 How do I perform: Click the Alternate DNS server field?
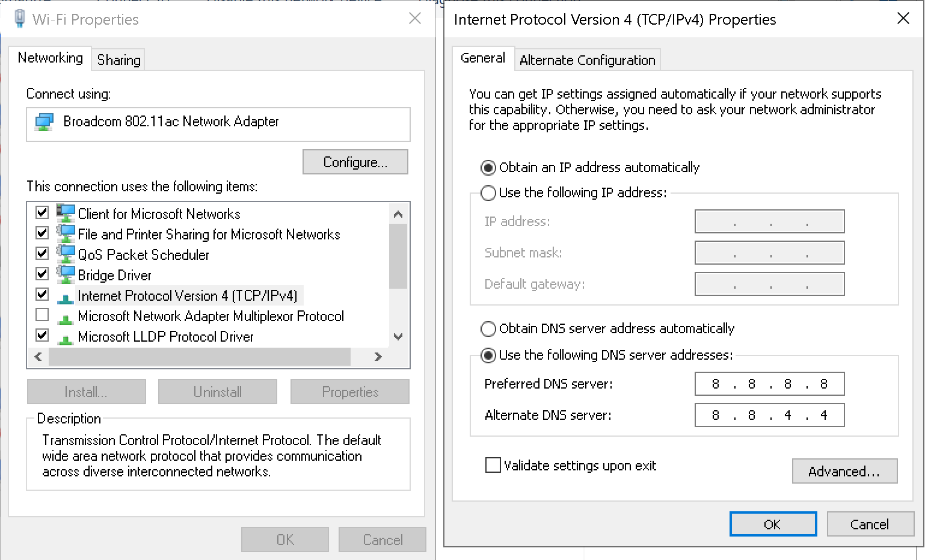[769, 414]
